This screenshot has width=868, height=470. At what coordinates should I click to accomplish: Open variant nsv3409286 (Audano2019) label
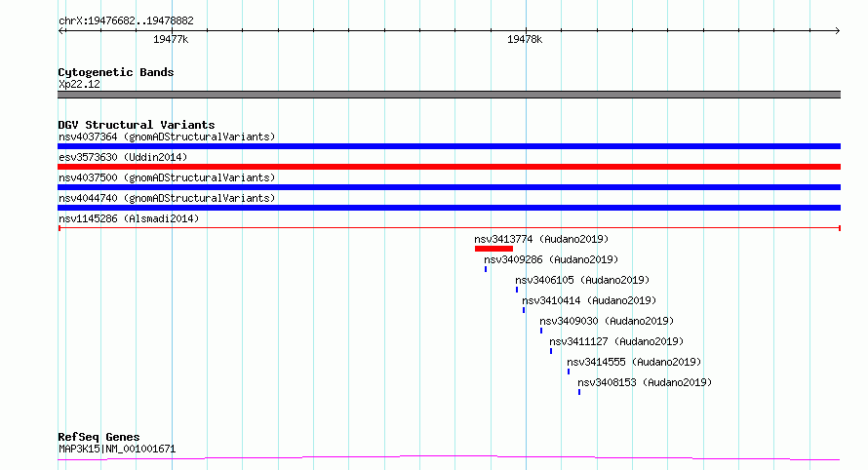click(551, 259)
